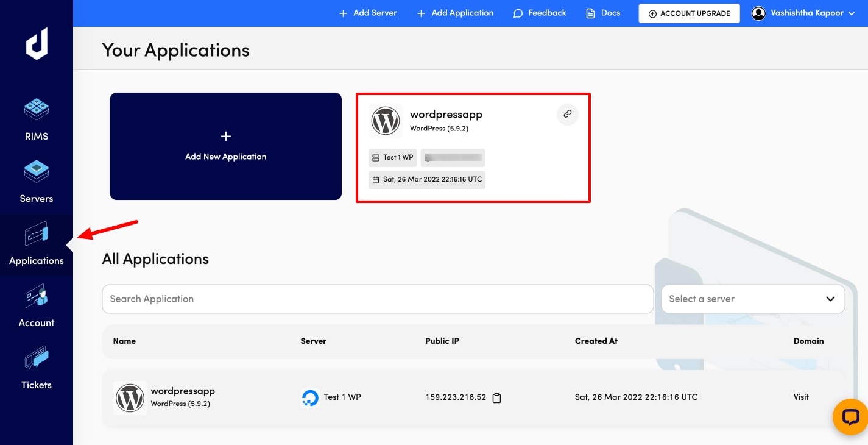Copy the public IP with the clipboard icon

(x=496, y=398)
